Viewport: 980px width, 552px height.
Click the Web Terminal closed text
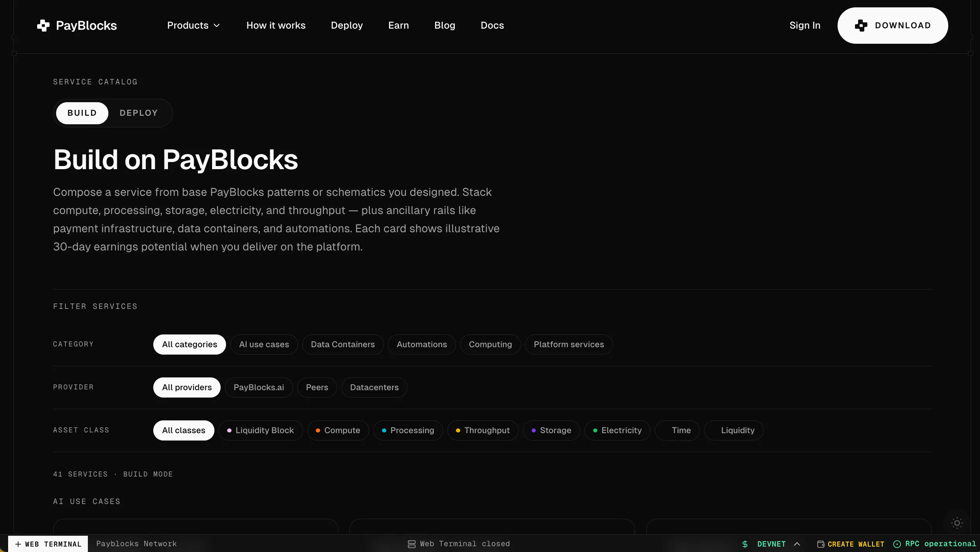(x=465, y=544)
